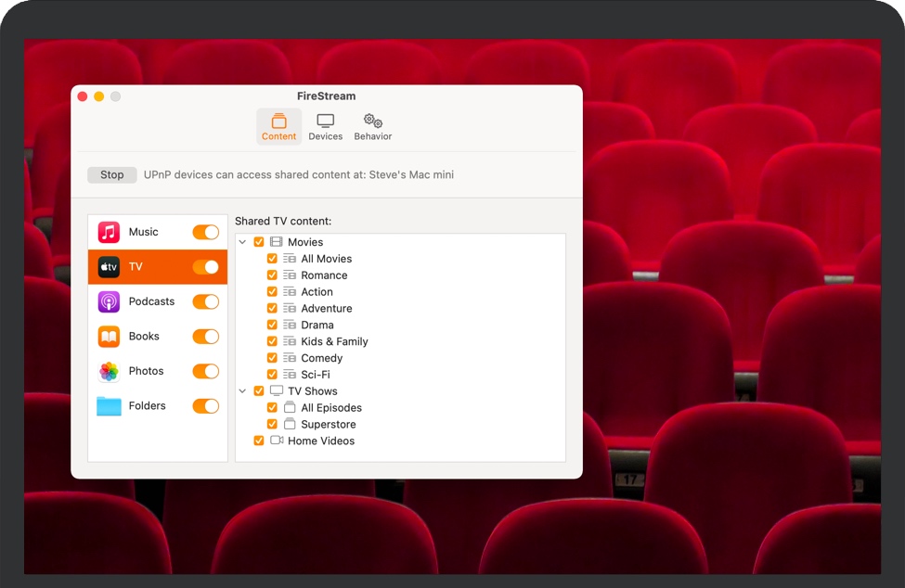Open the Behavior tab
This screenshot has width=905, height=588.
372,125
